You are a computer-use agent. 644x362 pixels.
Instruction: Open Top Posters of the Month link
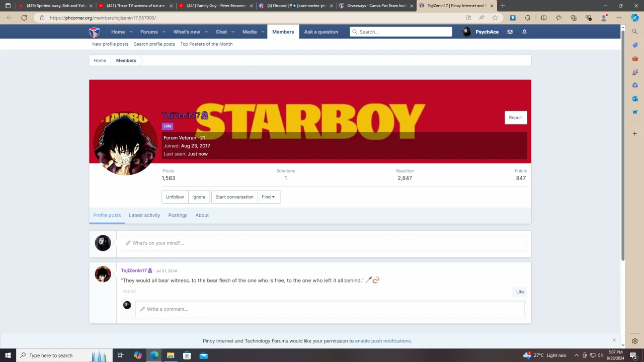click(x=206, y=44)
